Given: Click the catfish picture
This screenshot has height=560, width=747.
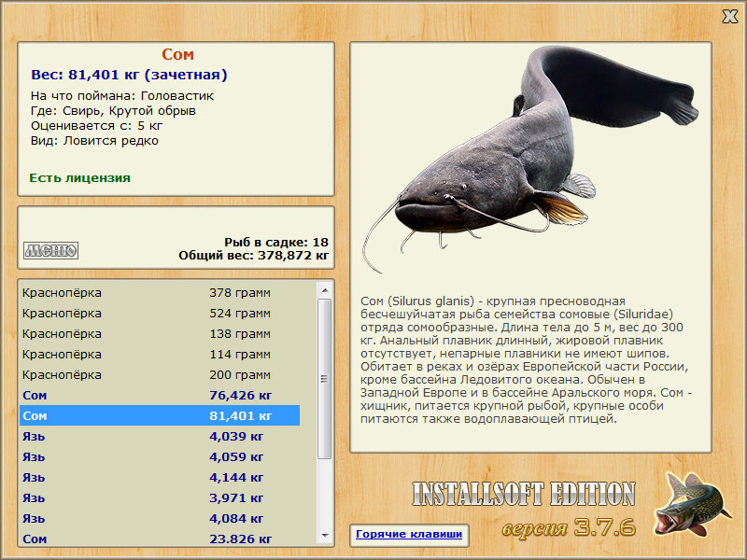Looking at the screenshot, I should 529,160.
